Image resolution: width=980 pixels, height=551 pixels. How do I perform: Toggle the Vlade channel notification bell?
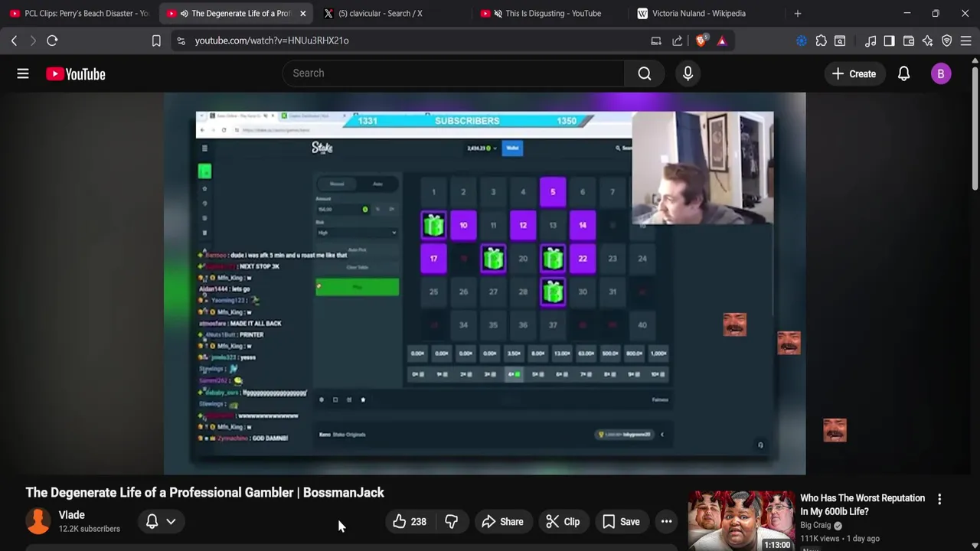(152, 521)
